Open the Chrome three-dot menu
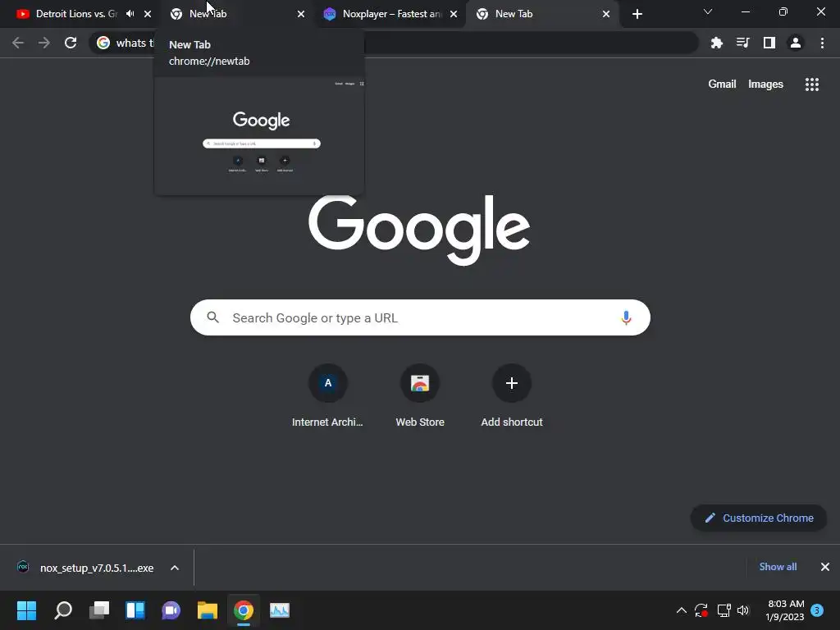 (822, 43)
